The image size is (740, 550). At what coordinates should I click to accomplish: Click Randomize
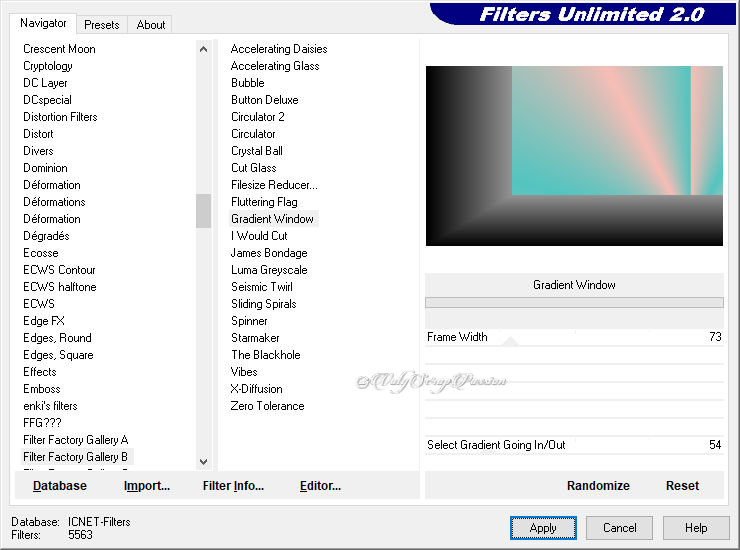[598, 486]
